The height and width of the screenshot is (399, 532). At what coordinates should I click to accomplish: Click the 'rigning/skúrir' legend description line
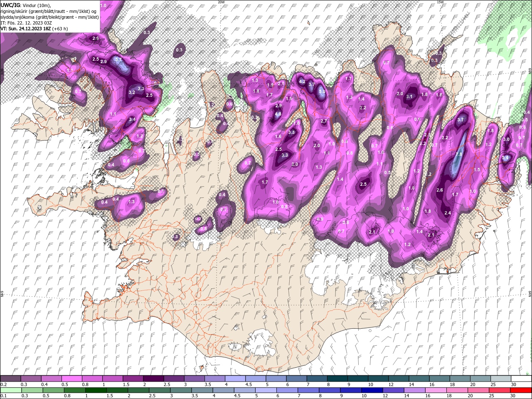(49, 11)
